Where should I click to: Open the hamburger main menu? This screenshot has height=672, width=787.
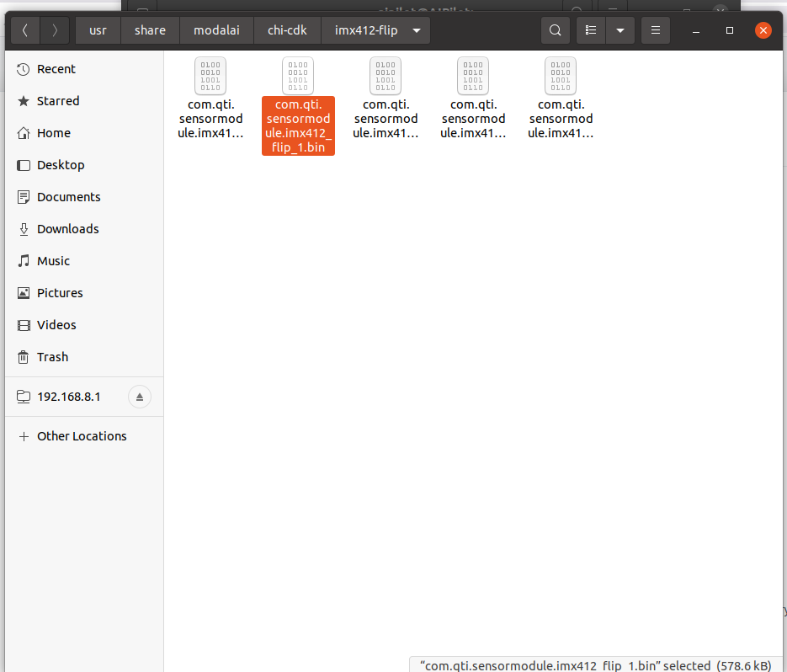[x=656, y=30]
